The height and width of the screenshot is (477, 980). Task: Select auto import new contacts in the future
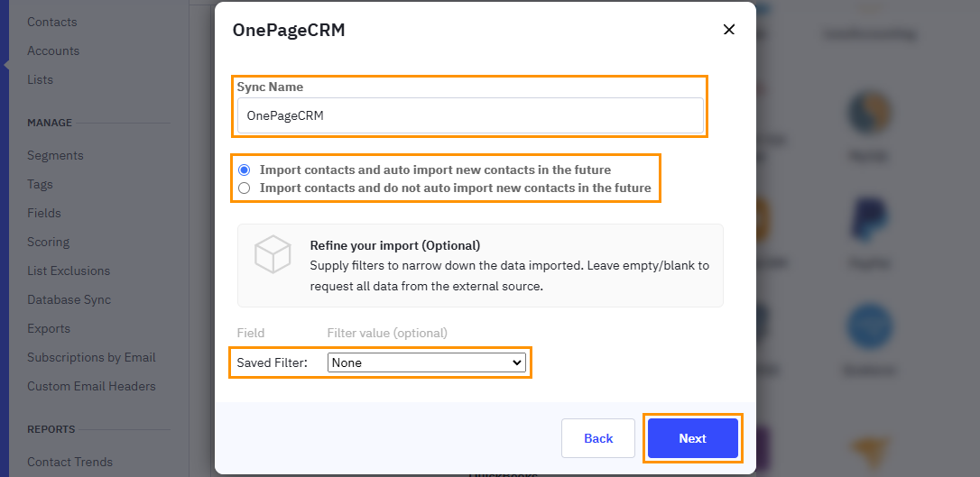click(x=245, y=170)
